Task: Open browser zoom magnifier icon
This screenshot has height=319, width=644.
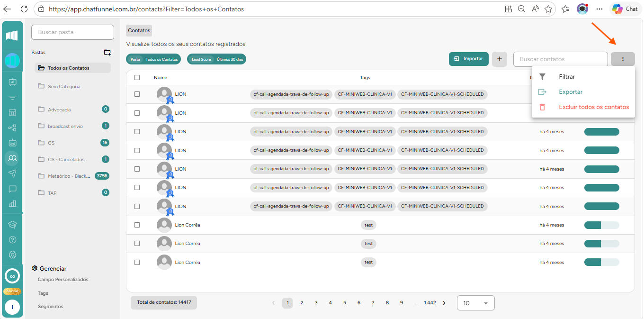Action: coord(521,9)
